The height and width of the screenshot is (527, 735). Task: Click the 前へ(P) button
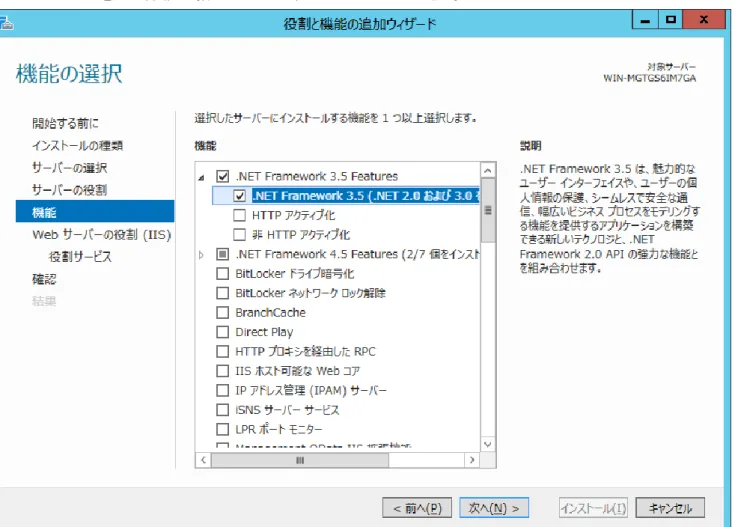coord(417,508)
